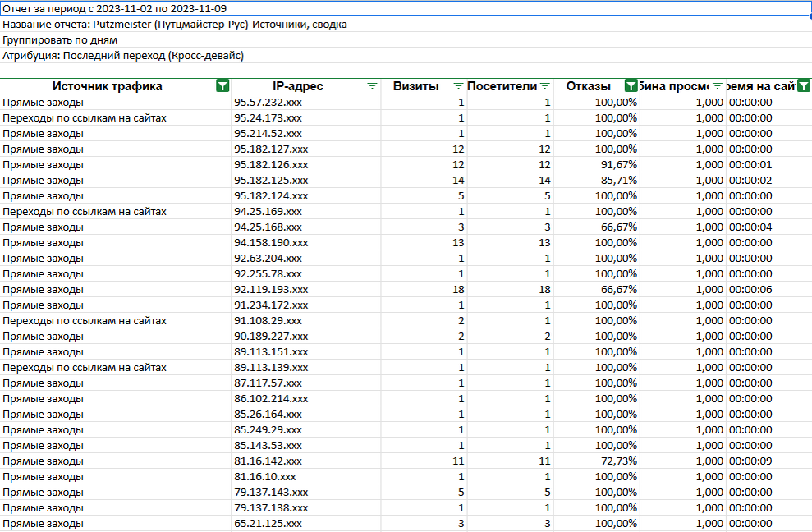Image resolution: width=812 pixels, height=532 pixels.
Task: Select IP cell 95.182.127.xxx
Action: pyautogui.click(x=306, y=149)
